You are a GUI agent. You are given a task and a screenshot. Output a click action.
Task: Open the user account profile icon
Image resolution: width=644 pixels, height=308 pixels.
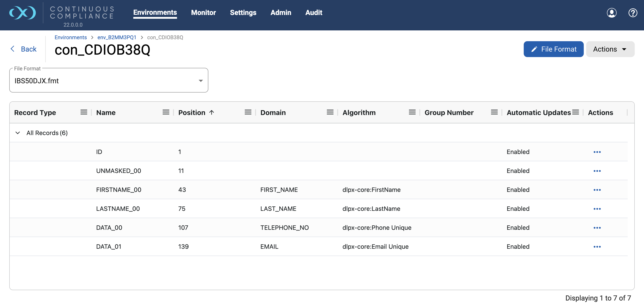tap(612, 13)
